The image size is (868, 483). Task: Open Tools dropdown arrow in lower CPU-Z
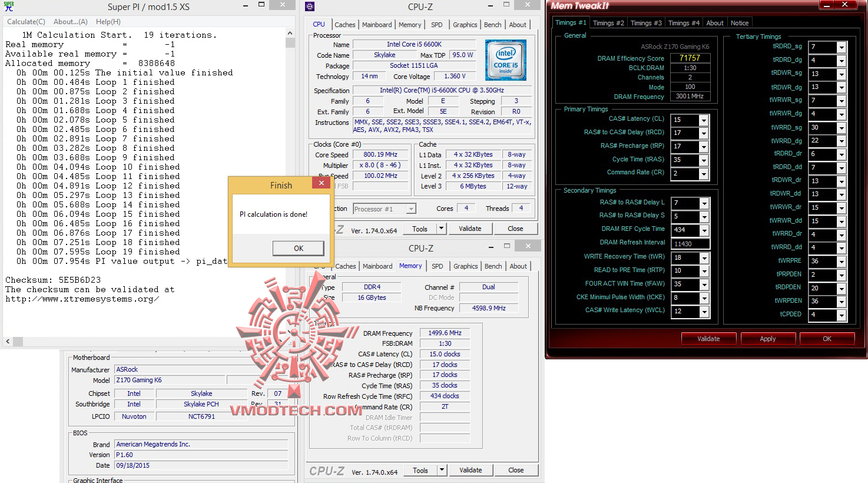(442, 470)
